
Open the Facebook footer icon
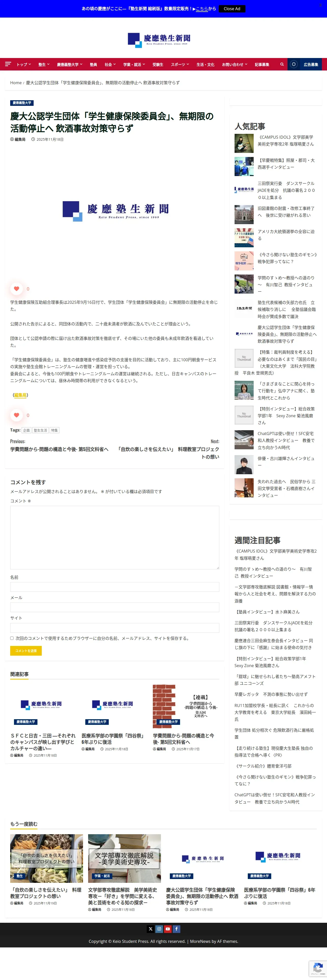[177, 929]
